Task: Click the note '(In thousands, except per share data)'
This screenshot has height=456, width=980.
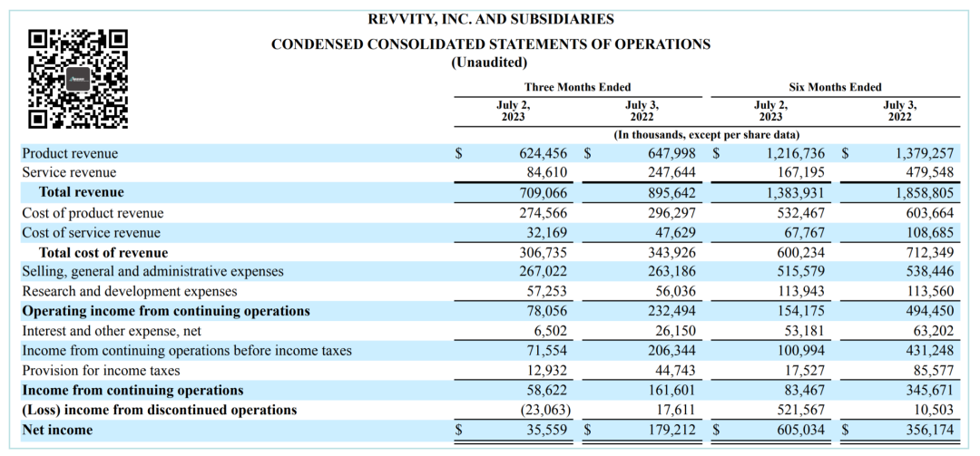Action: [707, 134]
